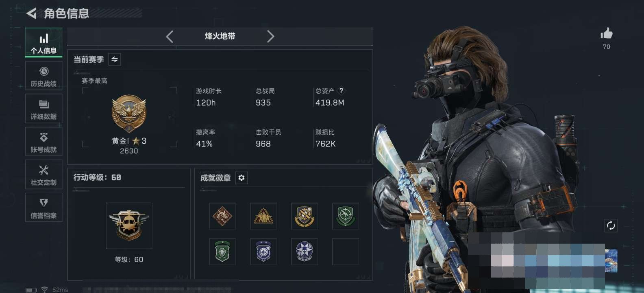Rotate the character using the refresh icon

[611, 225]
